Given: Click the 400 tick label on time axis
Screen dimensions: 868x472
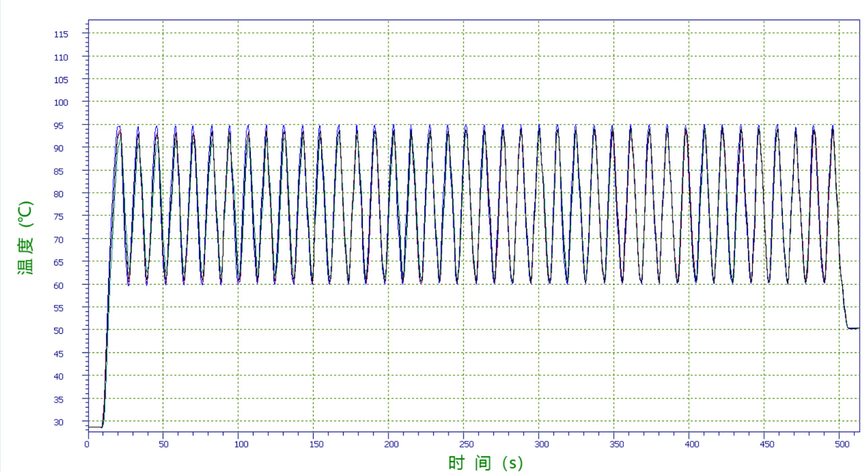Looking at the screenshot, I should point(689,444).
